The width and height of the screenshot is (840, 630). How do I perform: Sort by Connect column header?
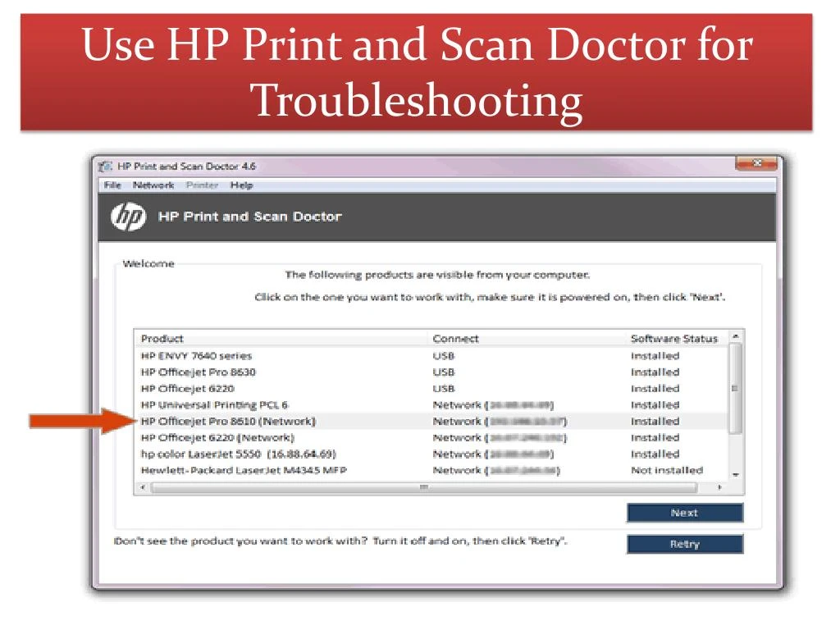(x=527, y=339)
